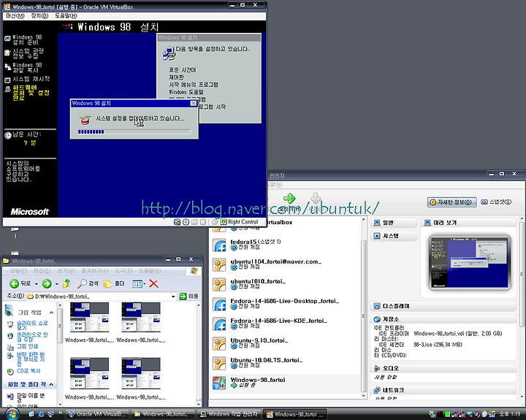Click the Oracle VM VirtualB... taskbar button

pyautogui.click(x=98, y=414)
